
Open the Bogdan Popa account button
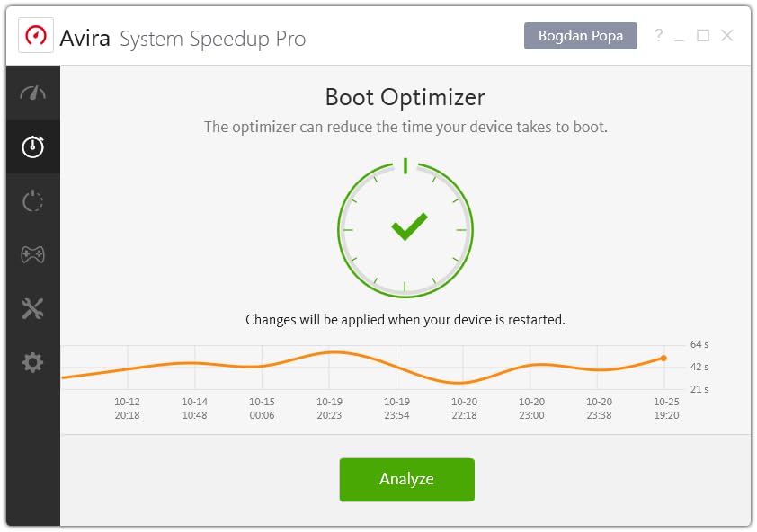(580, 36)
